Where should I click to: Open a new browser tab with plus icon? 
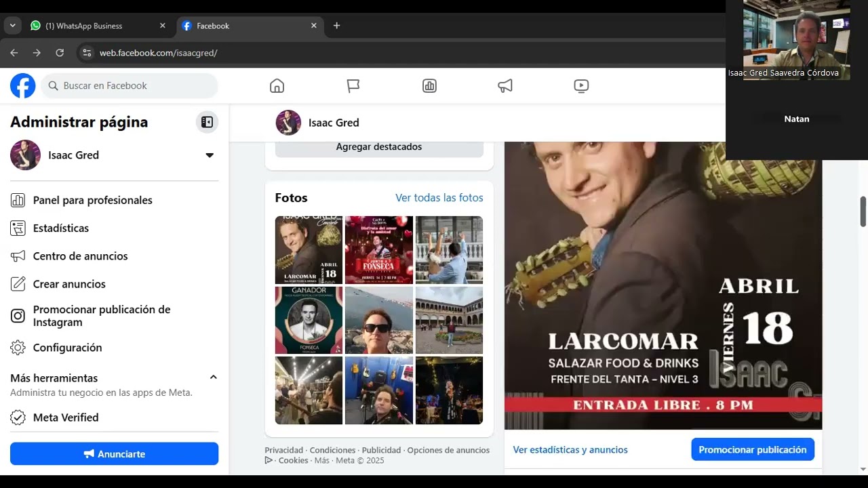coord(336,26)
